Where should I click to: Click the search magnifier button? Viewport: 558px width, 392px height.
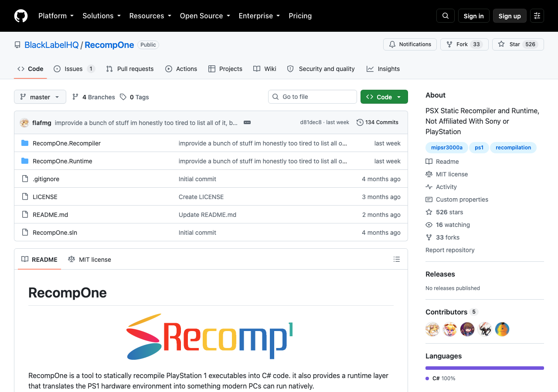(x=446, y=16)
